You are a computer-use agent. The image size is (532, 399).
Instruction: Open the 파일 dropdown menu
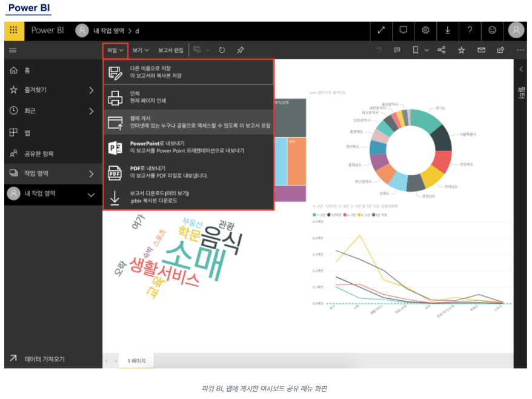click(x=115, y=50)
